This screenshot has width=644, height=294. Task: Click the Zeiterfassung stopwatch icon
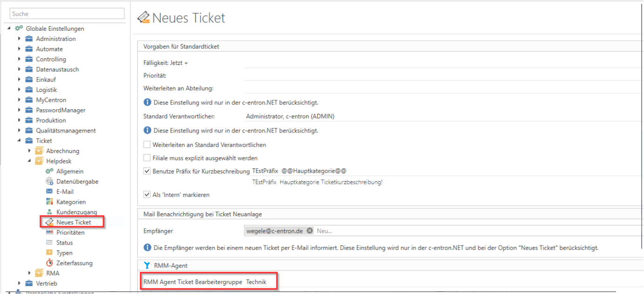point(49,263)
